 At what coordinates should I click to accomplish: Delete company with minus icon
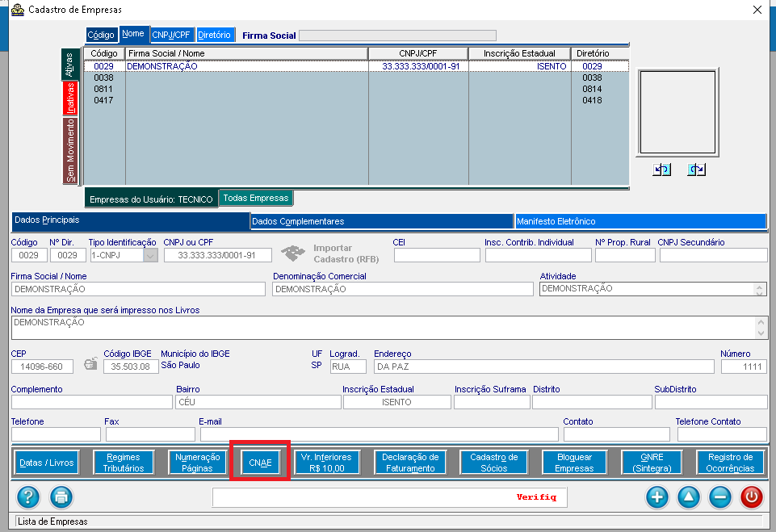tap(720, 496)
